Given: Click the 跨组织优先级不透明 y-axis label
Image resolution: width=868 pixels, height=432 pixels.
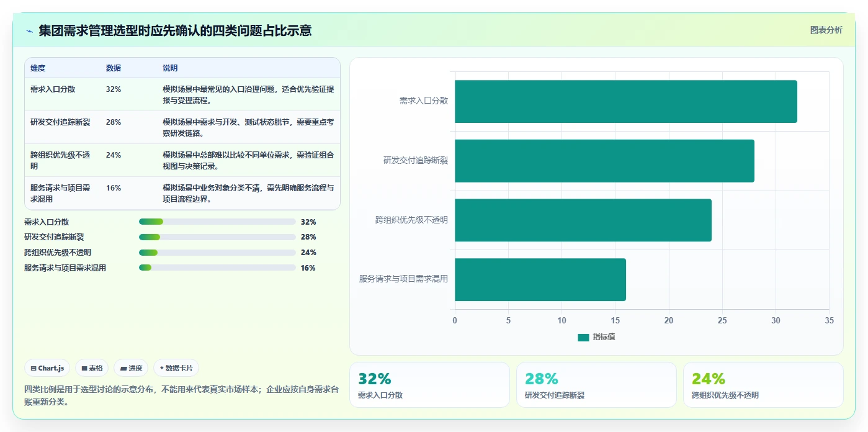Looking at the screenshot, I should click(x=411, y=220).
